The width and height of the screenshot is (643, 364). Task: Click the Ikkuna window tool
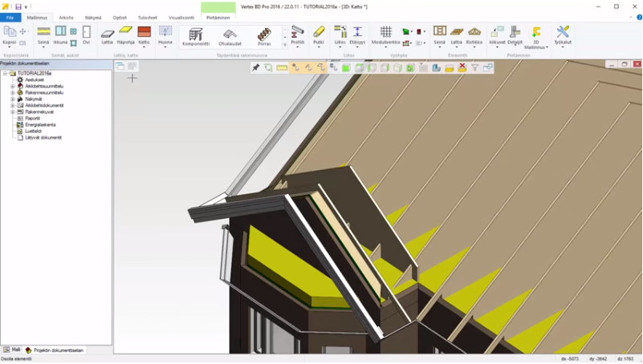click(x=60, y=34)
